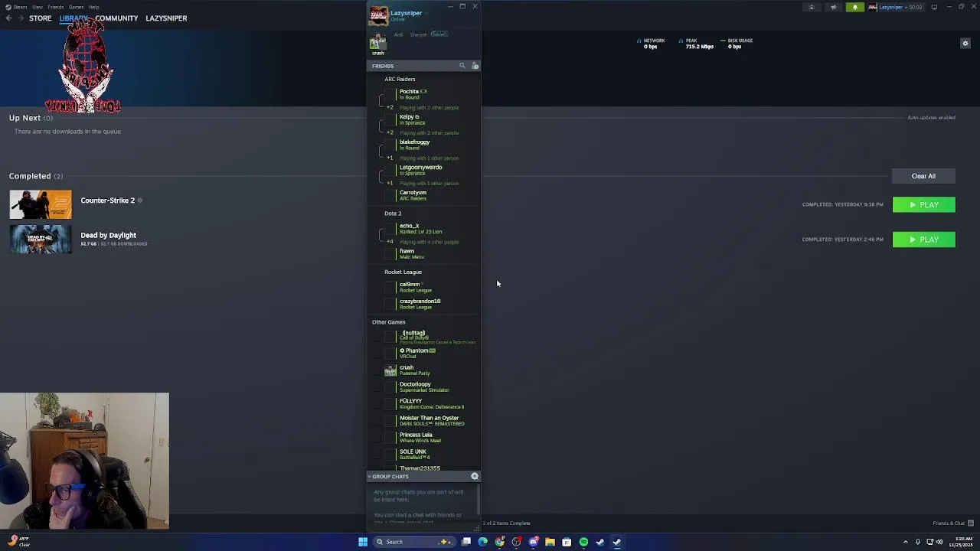Click the Counter-Strike 2 title
The image size is (980, 551).
tap(107, 201)
